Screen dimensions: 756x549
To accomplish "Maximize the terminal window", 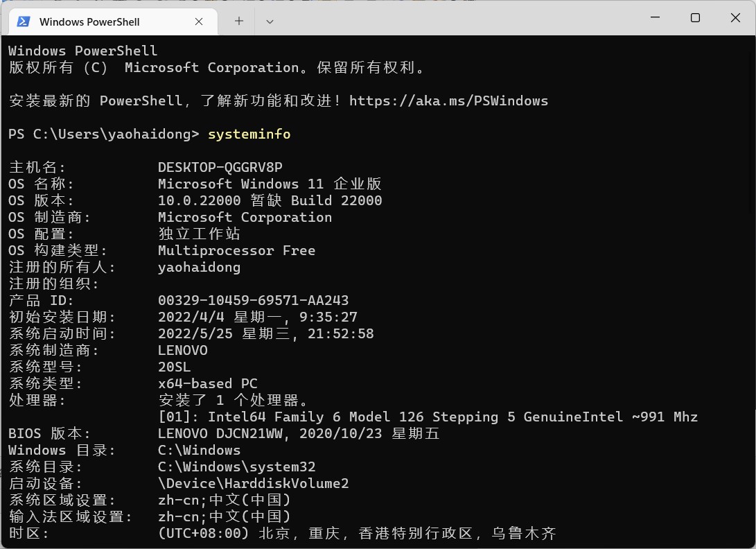I will click(695, 17).
